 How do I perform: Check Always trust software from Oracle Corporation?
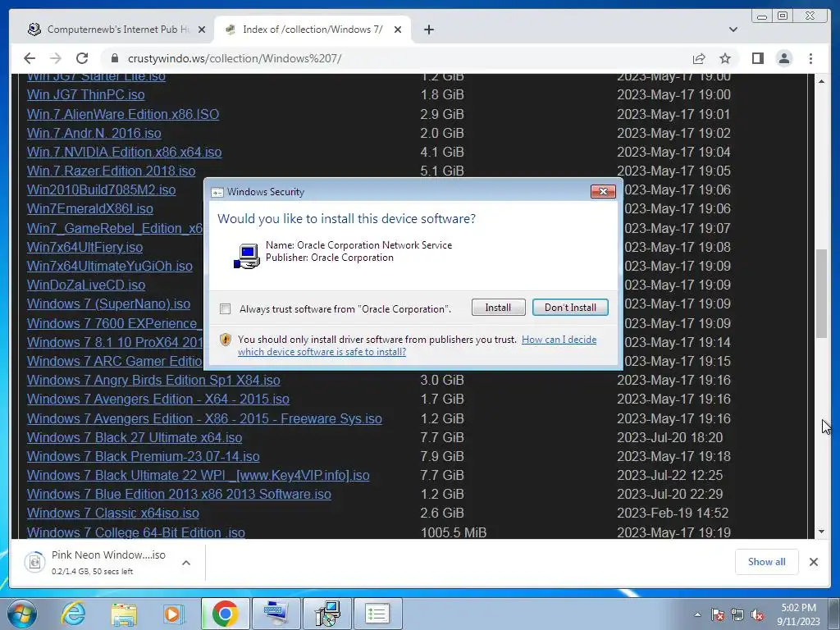(225, 309)
